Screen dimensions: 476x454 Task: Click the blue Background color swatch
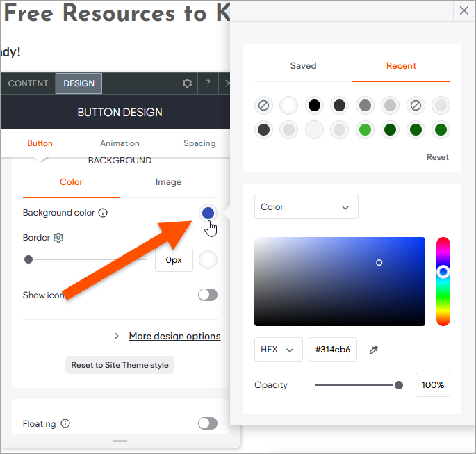(208, 213)
